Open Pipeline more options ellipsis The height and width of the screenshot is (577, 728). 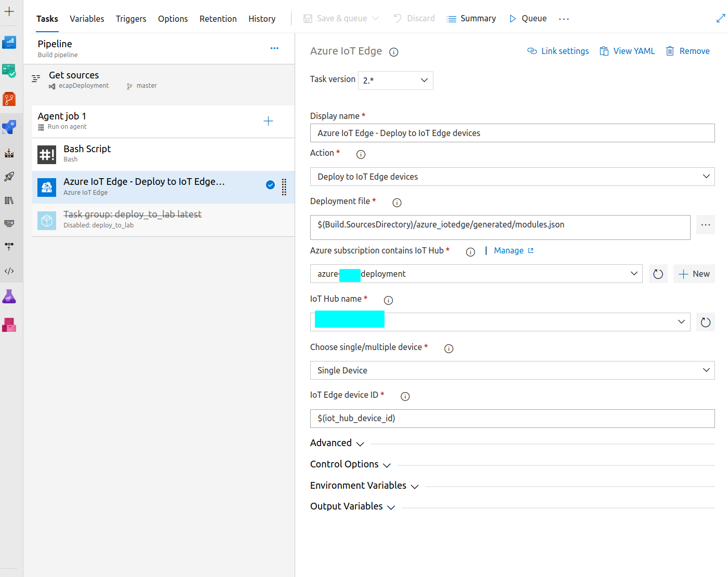274,48
